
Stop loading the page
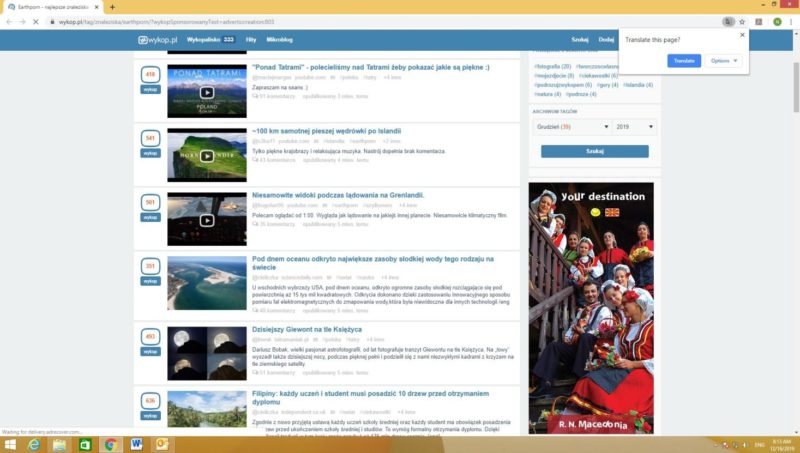tap(36, 22)
